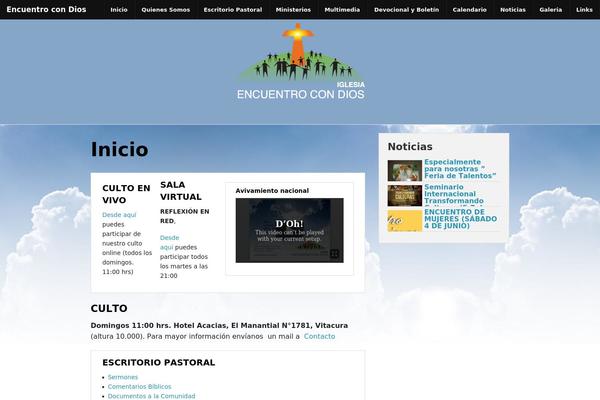
Task: Open the Feria de Talentos news thumbnail
Action: coord(404,170)
